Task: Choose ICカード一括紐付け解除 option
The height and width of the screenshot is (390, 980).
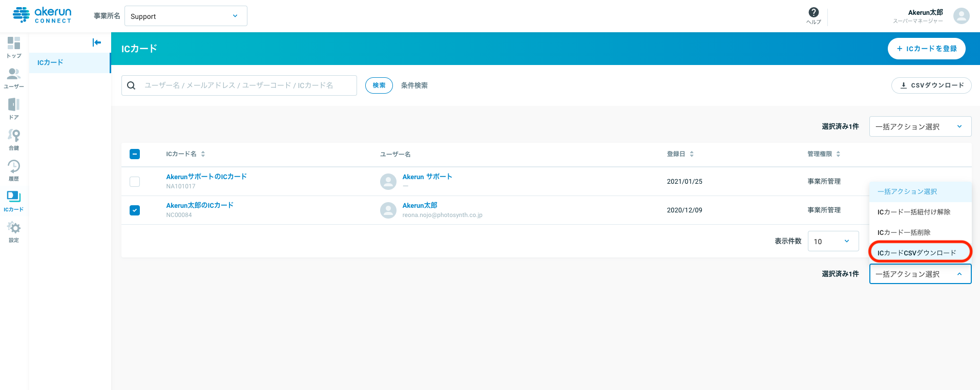Action: pos(920,212)
